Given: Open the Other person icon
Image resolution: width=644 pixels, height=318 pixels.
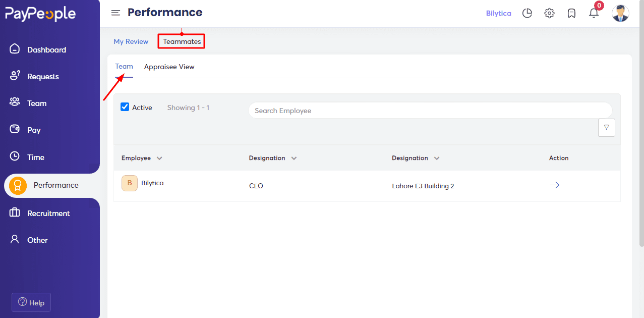Looking at the screenshot, I should click(x=15, y=239).
